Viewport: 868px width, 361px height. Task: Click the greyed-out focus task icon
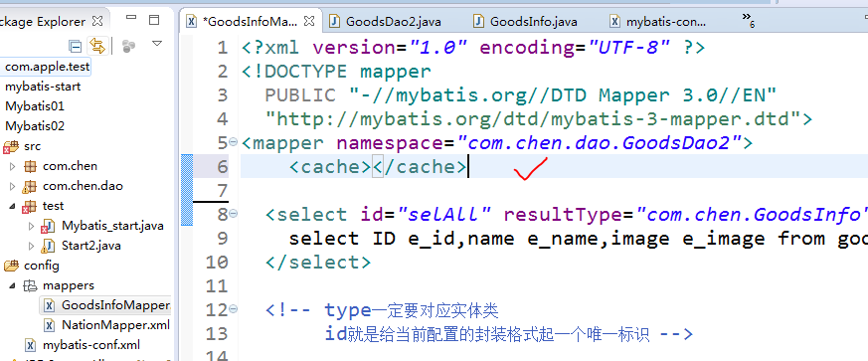128,46
